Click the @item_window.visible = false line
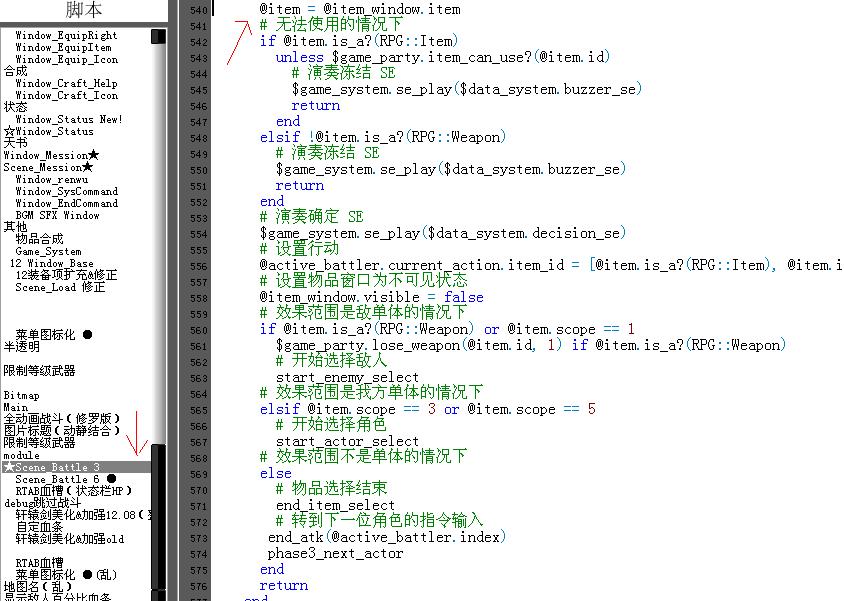 click(x=371, y=297)
